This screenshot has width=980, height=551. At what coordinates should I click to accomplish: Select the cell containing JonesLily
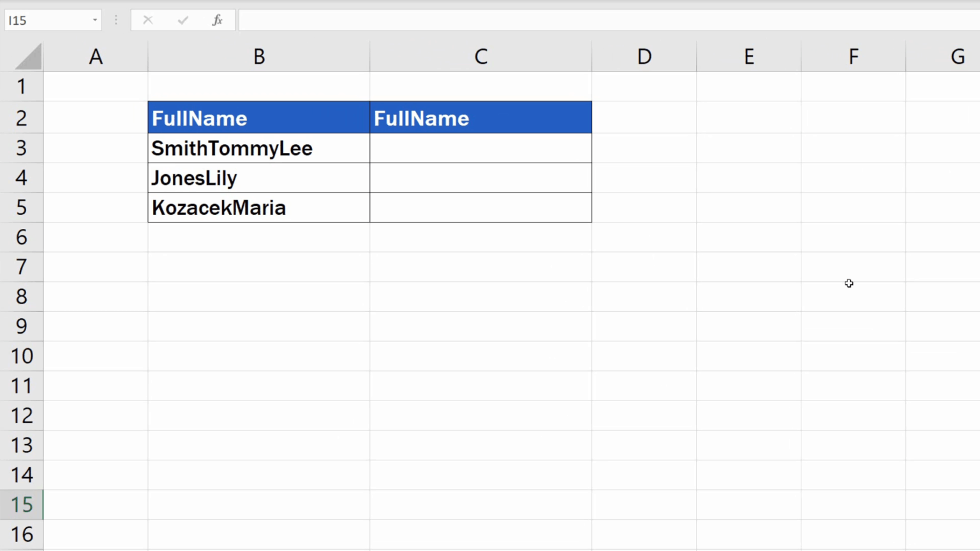pos(258,178)
